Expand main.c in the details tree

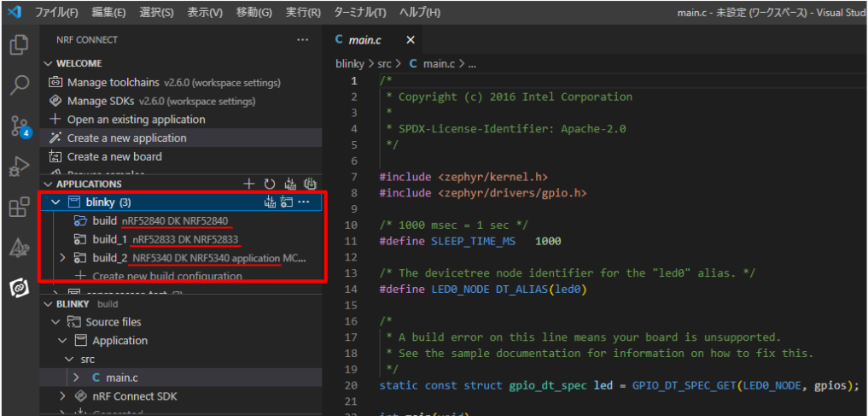(76, 378)
